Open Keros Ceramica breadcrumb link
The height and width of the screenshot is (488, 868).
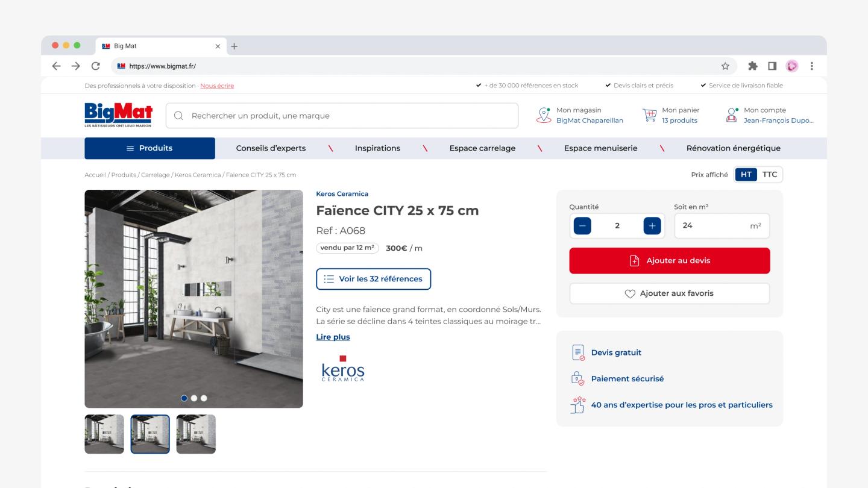click(198, 175)
